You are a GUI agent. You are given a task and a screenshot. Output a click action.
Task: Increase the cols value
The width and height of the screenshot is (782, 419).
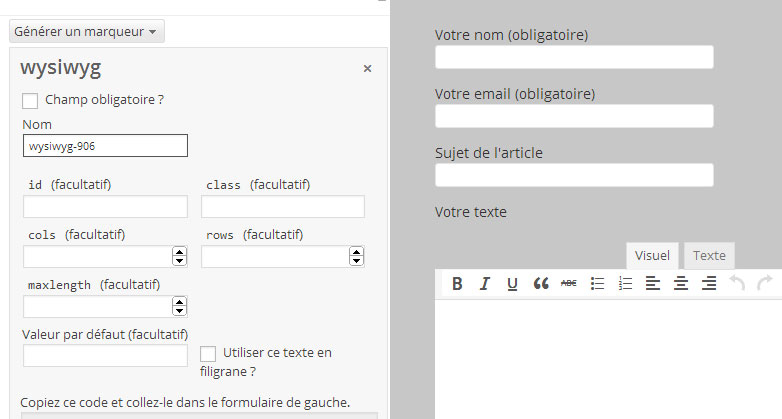tap(180, 252)
